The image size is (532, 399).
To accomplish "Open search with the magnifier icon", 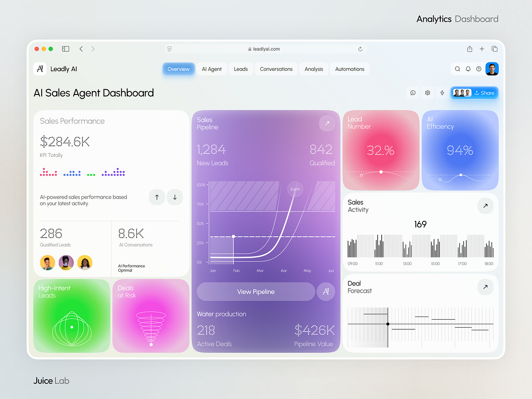I will [x=458, y=69].
